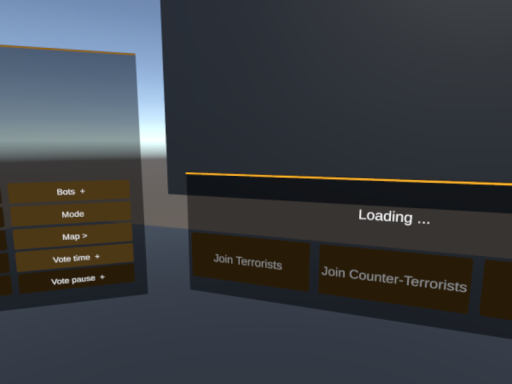The height and width of the screenshot is (384, 512).
Task: Click the Vote pause + button
Action: (x=77, y=279)
